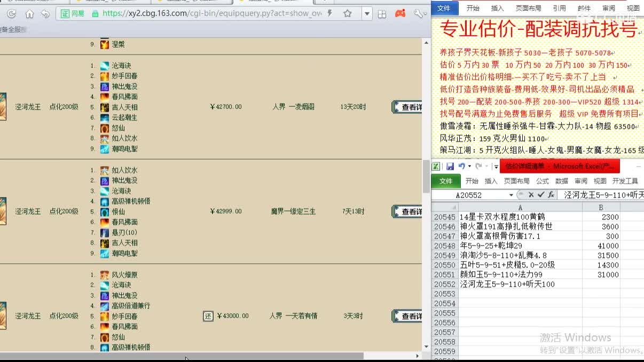Click the green padlock security icon

click(95, 14)
